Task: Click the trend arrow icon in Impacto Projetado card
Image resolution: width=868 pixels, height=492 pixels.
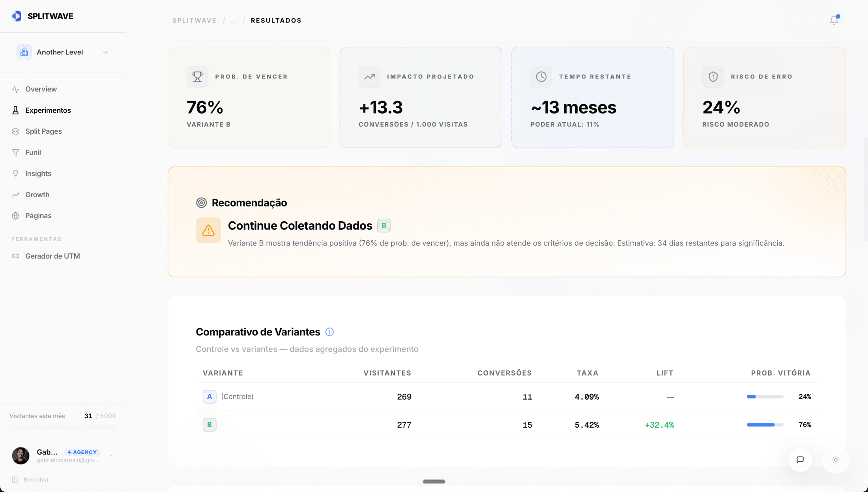Action: click(x=369, y=77)
